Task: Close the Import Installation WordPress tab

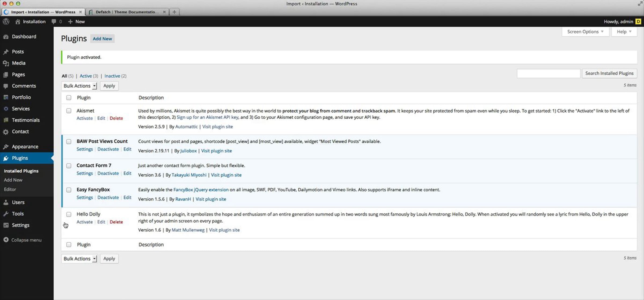Action: point(80,12)
